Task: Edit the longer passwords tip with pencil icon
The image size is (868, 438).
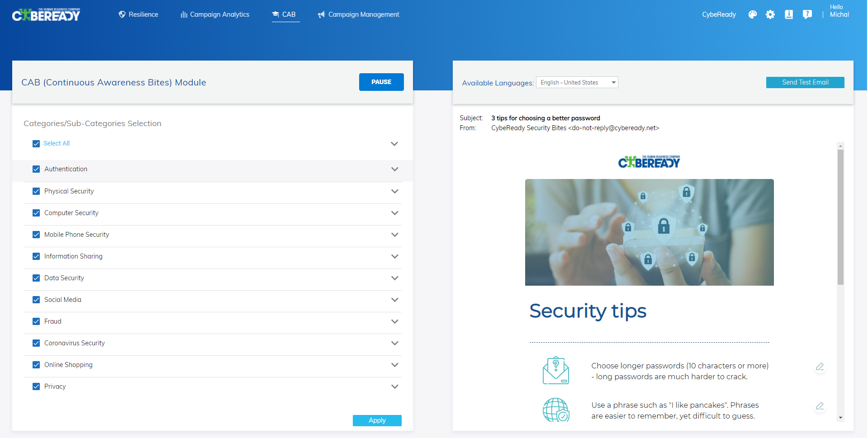Action: point(820,367)
